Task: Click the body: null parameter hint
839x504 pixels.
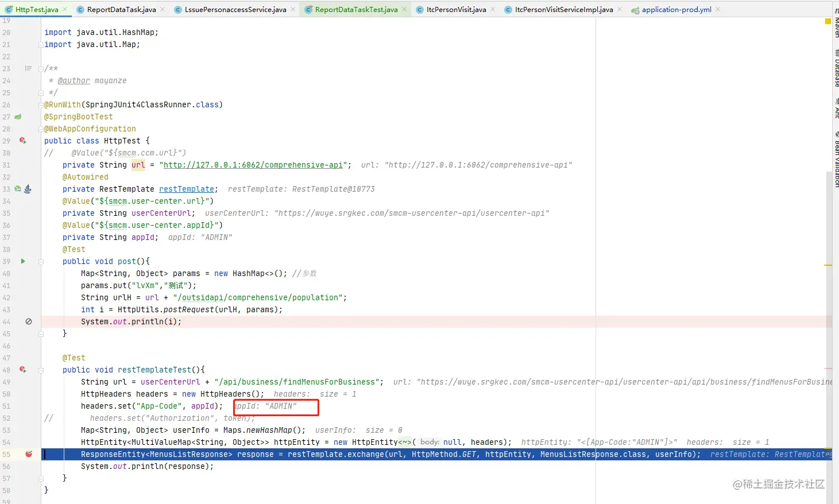Action: 430,442
